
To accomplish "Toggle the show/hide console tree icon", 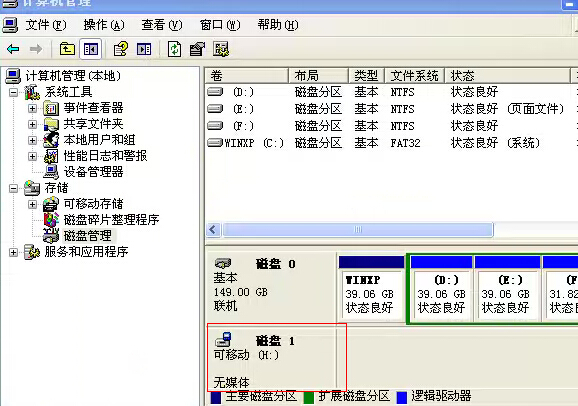I will [x=91, y=49].
